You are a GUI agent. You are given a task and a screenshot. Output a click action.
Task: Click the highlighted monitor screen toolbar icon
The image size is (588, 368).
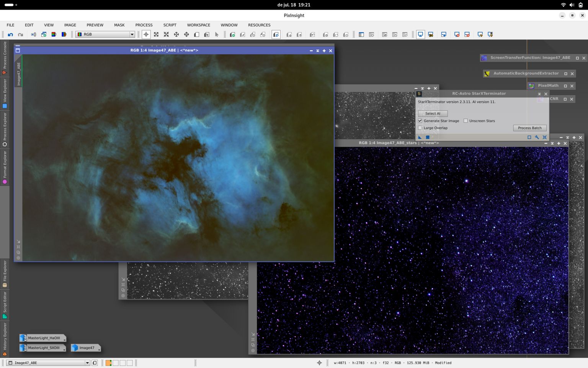[x=420, y=34]
